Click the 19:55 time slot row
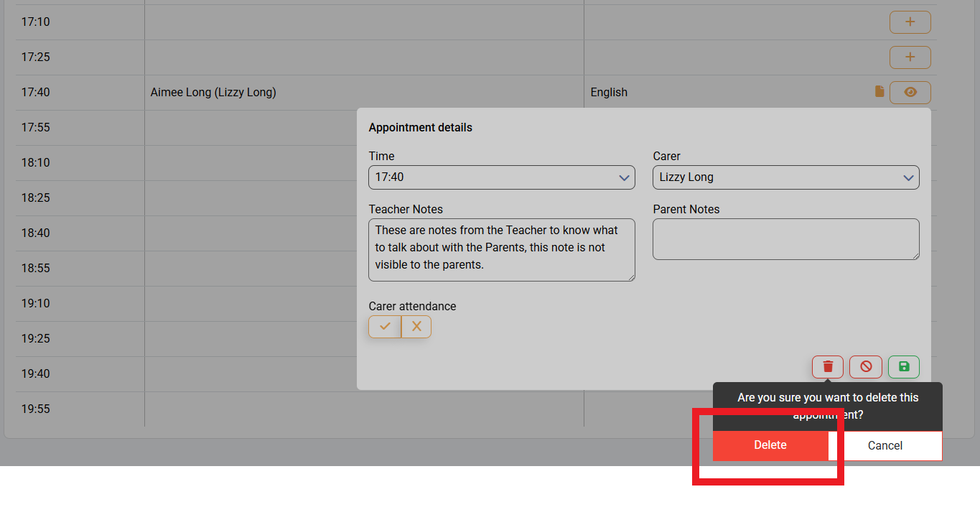The image size is (980, 525). click(36, 409)
